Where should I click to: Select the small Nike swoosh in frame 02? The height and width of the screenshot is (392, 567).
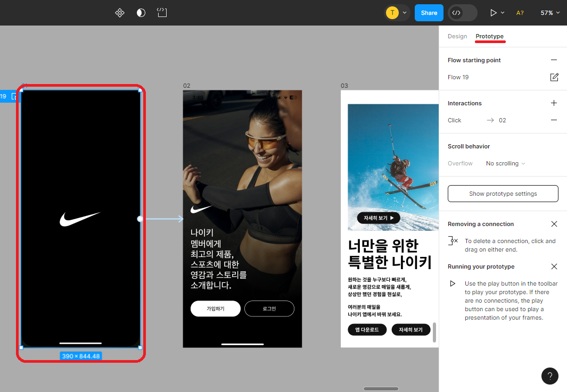pyautogui.click(x=201, y=209)
